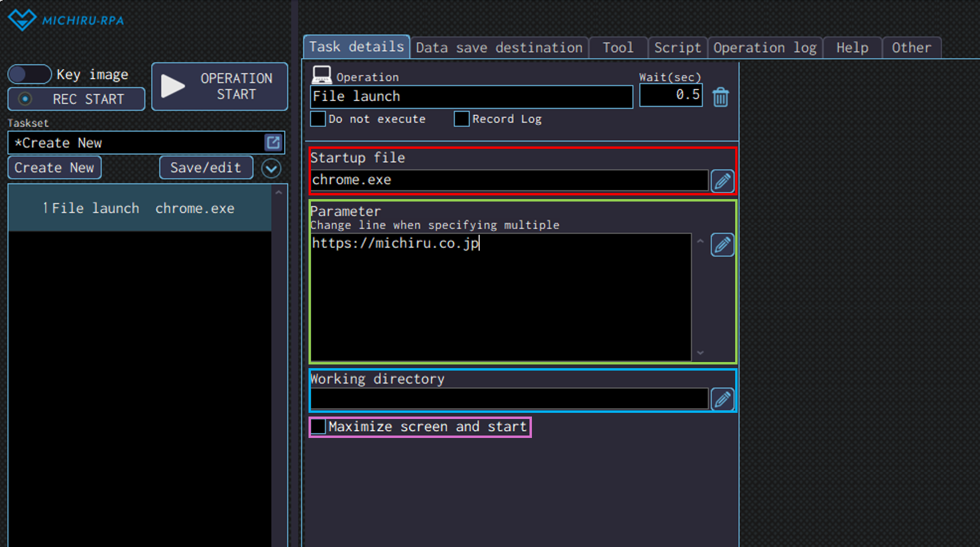Click the REC START record button

(77, 99)
